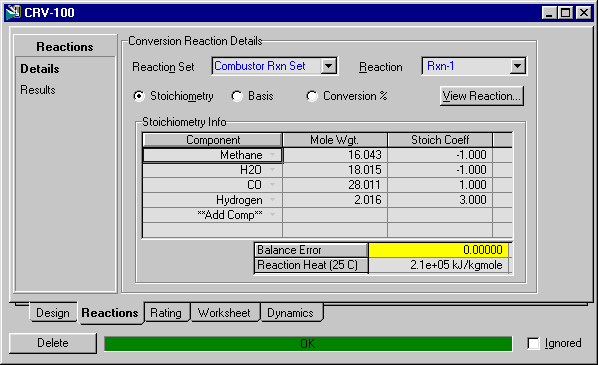Open the Details page in sidebar
The image size is (598, 365).
tap(40, 69)
